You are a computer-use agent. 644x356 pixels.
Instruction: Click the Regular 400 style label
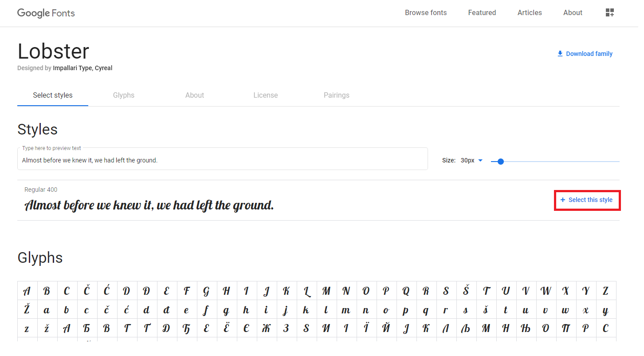point(41,190)
